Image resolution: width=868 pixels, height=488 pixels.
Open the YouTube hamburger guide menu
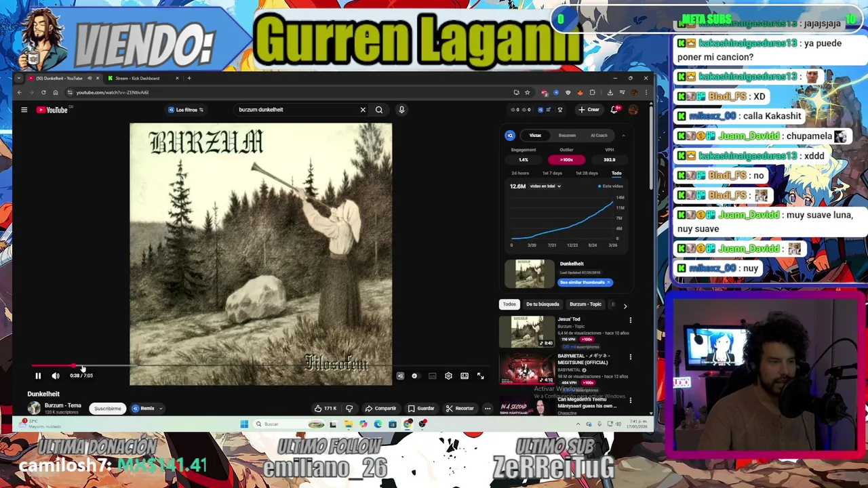tap(24, 110)
